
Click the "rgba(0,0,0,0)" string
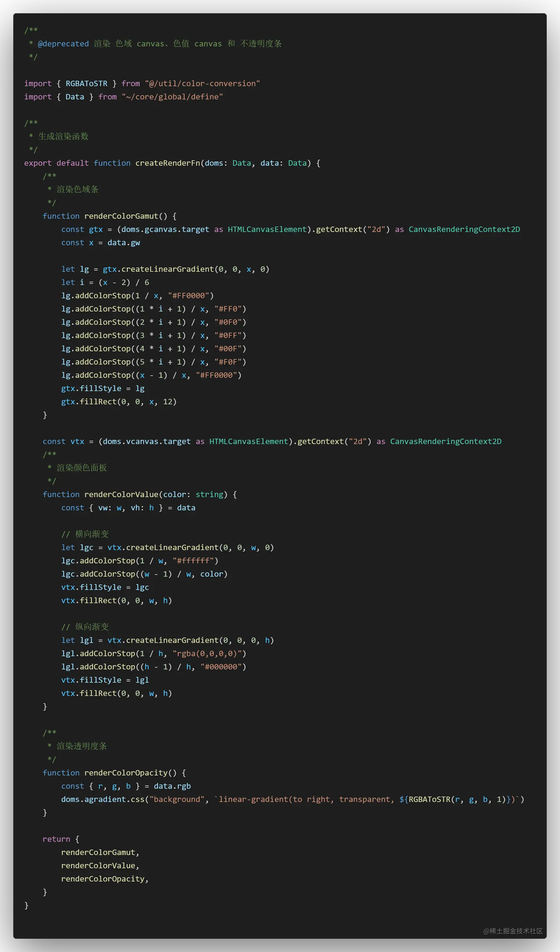(x=207, y=654)
